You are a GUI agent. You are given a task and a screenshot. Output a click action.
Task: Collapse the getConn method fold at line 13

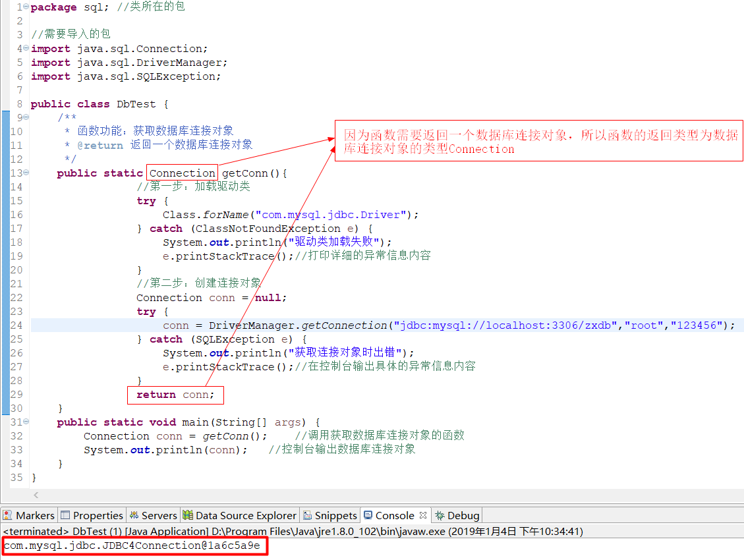[x=26, y=172]
